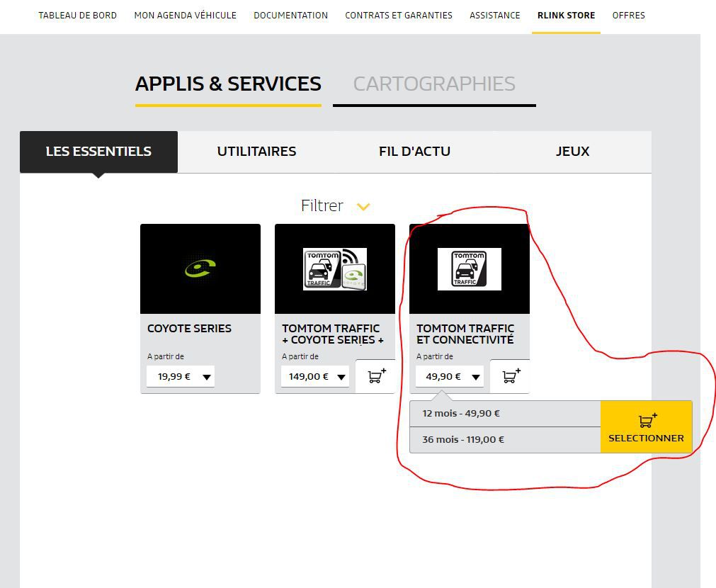Switch to the Utilitaires tab
This screenshot has height=588, width=716.
tap(256, 152)
